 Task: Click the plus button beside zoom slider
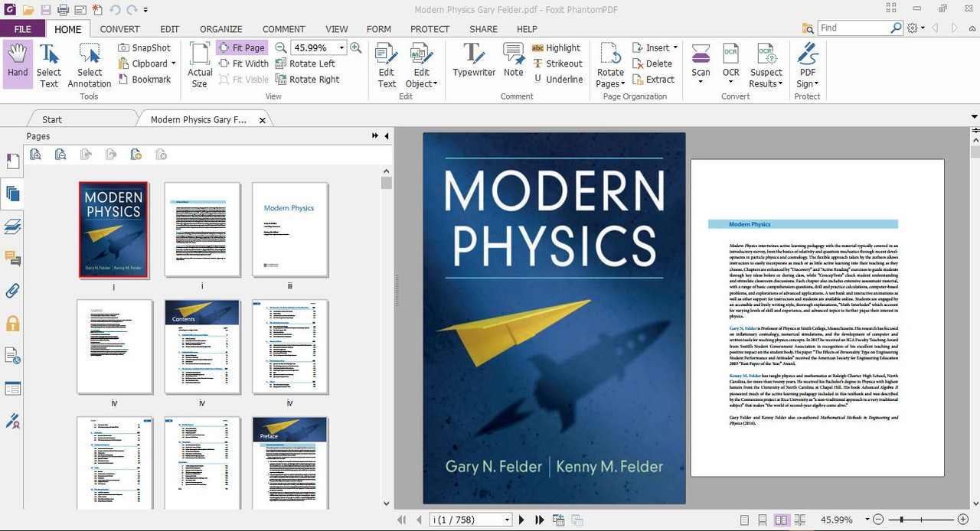[963, 520]
